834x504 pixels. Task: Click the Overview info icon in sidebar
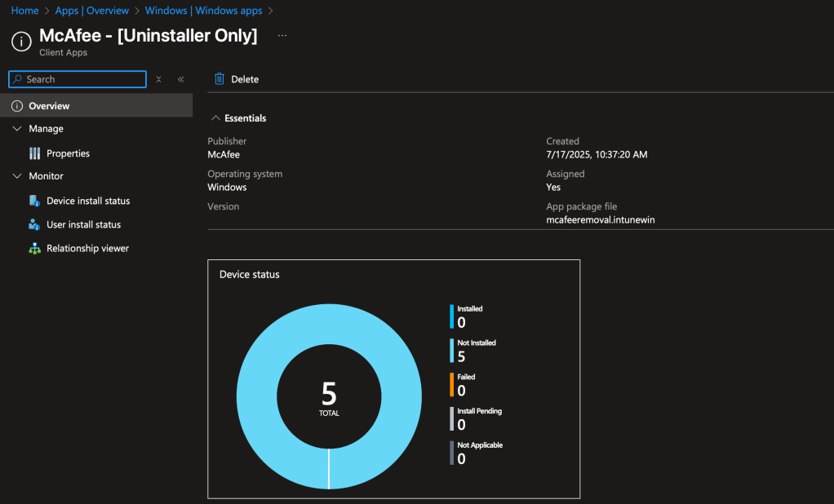click(16, 106)
